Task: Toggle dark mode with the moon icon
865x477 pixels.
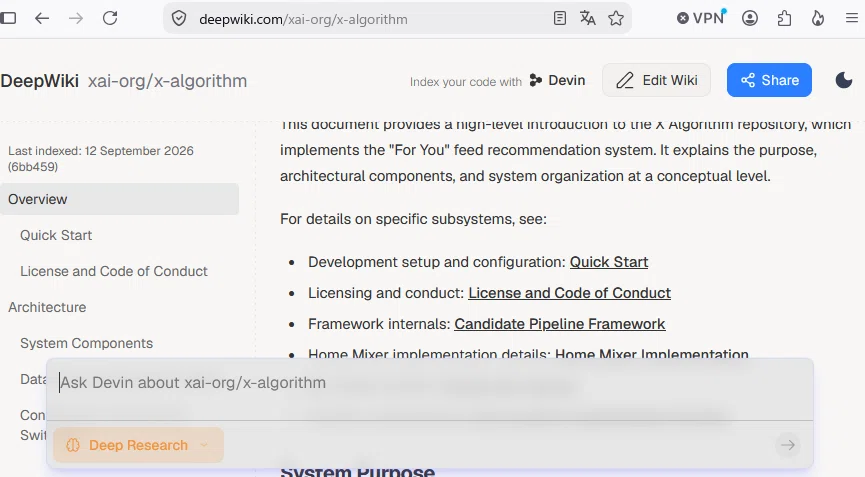Action: pyautogui.click(x=843, y=81)
